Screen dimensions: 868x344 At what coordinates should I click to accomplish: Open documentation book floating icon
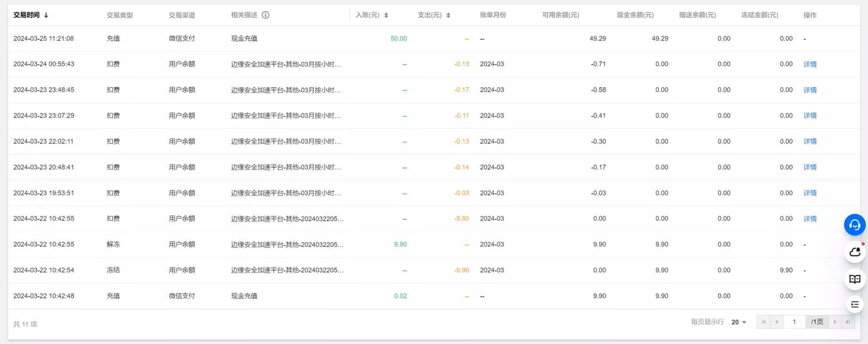[x=854, y=279]
